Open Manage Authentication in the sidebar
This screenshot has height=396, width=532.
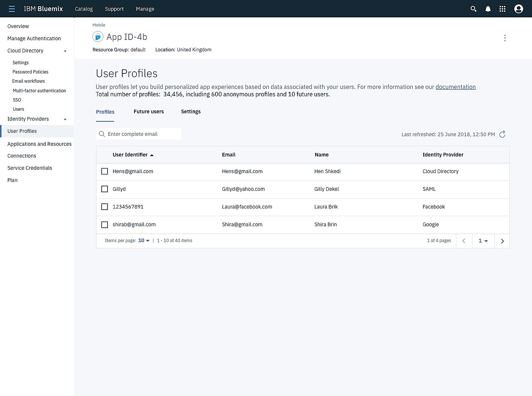pyautogui.click(x=34, y=38)
